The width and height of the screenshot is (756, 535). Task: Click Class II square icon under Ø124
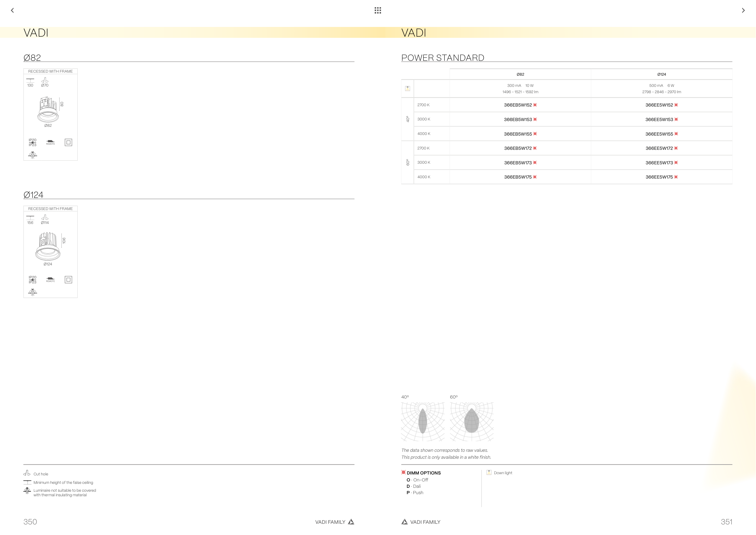coord(68,280)
